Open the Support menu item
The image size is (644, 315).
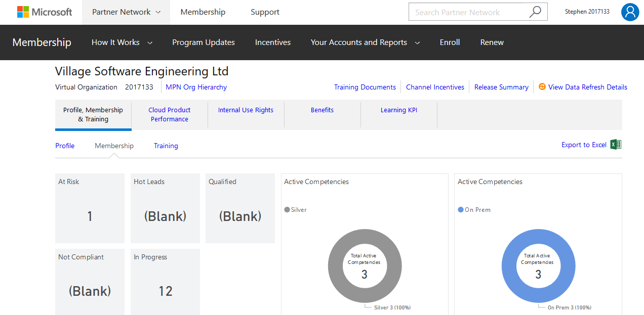265,12
